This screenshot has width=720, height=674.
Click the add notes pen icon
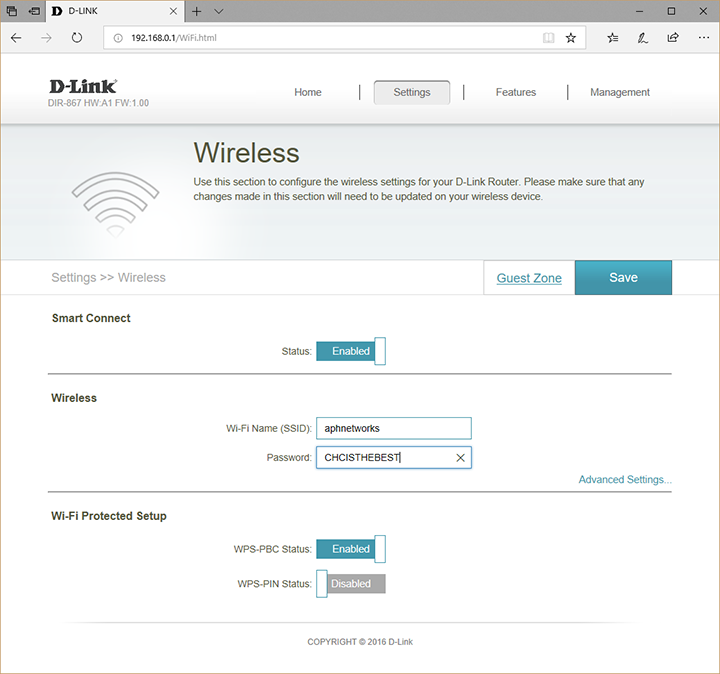pos(643,38)
